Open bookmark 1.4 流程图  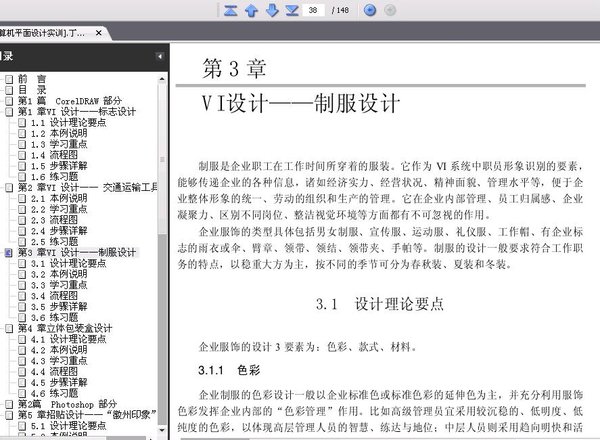[x=54, y=155]
